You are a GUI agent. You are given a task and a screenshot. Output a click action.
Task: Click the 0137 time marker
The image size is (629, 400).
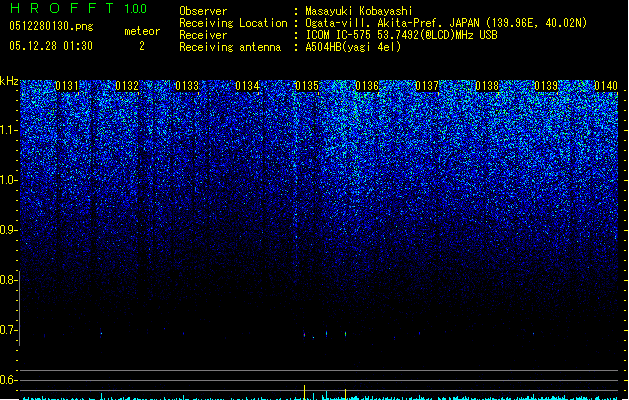[x=427, y=86]
